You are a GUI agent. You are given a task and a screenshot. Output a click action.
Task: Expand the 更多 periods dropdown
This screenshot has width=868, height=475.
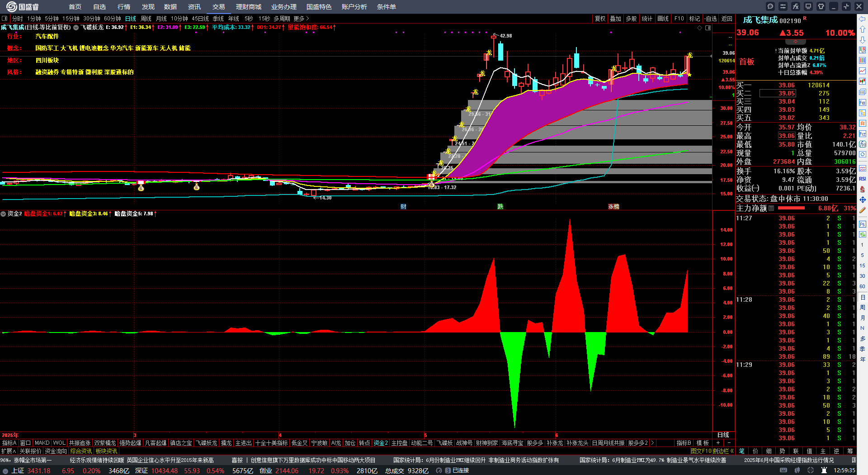(x=301, y=19)
